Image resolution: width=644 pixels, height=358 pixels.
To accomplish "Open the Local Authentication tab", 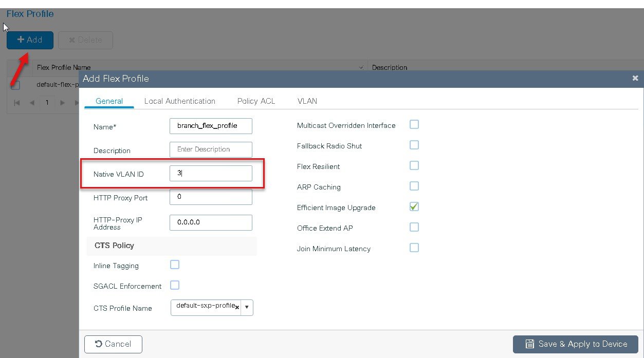I will 180,101.
